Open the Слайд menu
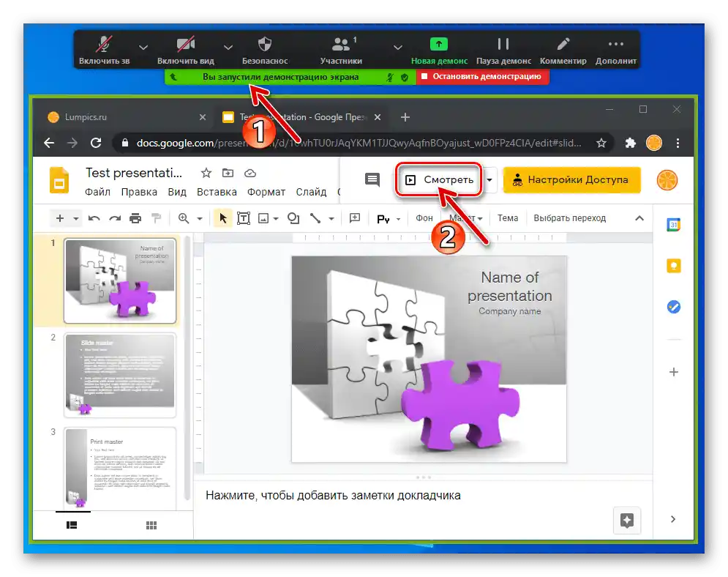 (311, 192)
